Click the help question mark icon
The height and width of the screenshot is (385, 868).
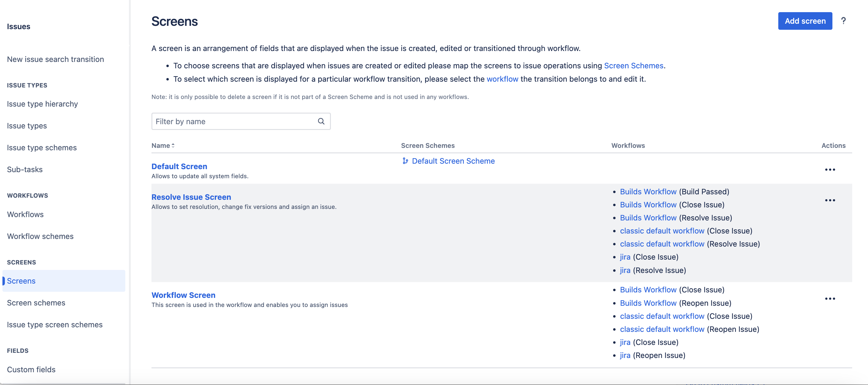843,21
